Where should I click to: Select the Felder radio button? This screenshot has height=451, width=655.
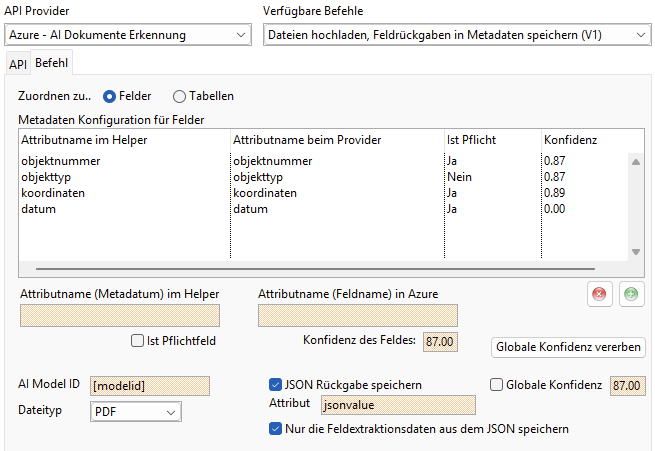(110, 97)
